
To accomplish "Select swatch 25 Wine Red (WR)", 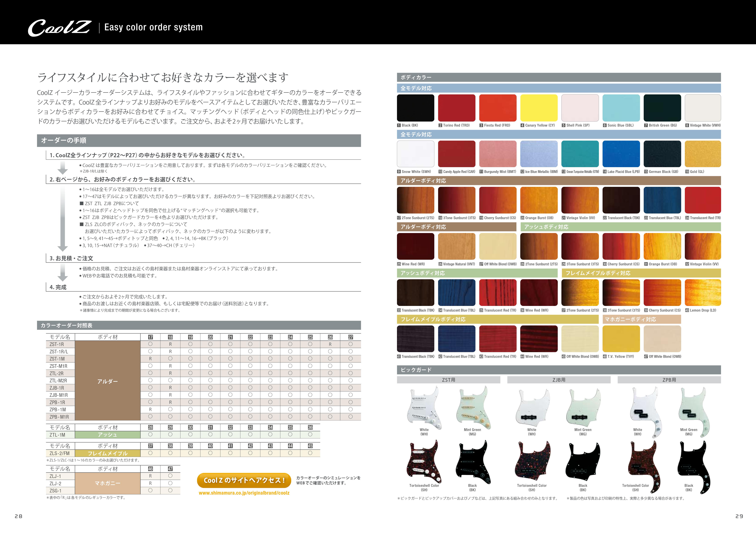I will (416, 246).
